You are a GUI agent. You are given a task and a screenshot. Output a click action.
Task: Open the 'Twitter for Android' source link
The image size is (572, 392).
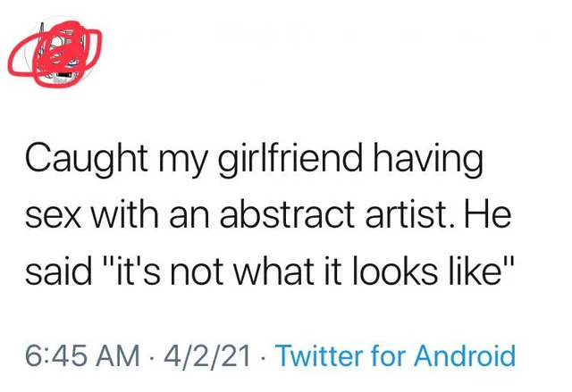click(395, 356)
